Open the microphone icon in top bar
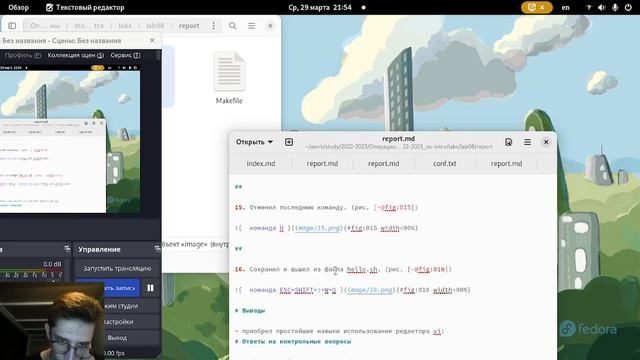Screen dimensions: 640x360 pos(615,7)
